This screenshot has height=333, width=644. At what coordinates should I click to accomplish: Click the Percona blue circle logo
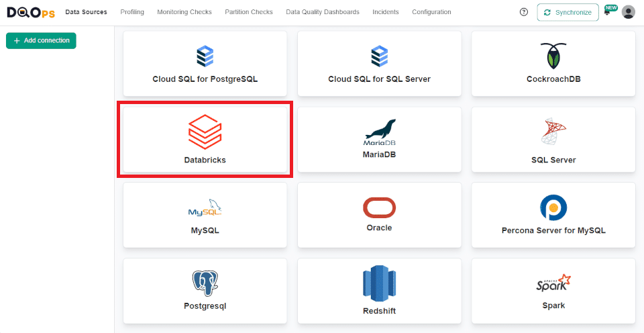(553, 207)
